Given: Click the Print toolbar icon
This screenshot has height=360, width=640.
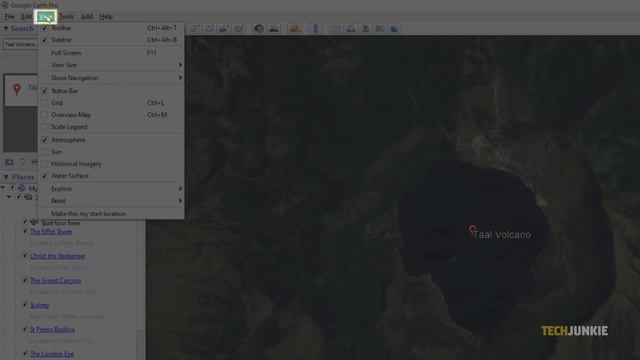Looking at the screenshot, I should pos(351,28).
